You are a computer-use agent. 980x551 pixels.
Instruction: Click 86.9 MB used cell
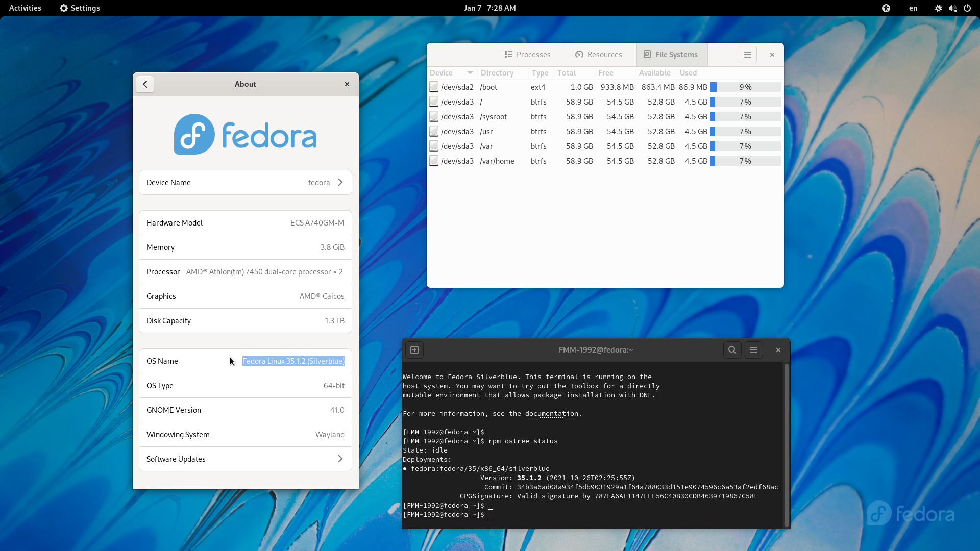(693, 87)
